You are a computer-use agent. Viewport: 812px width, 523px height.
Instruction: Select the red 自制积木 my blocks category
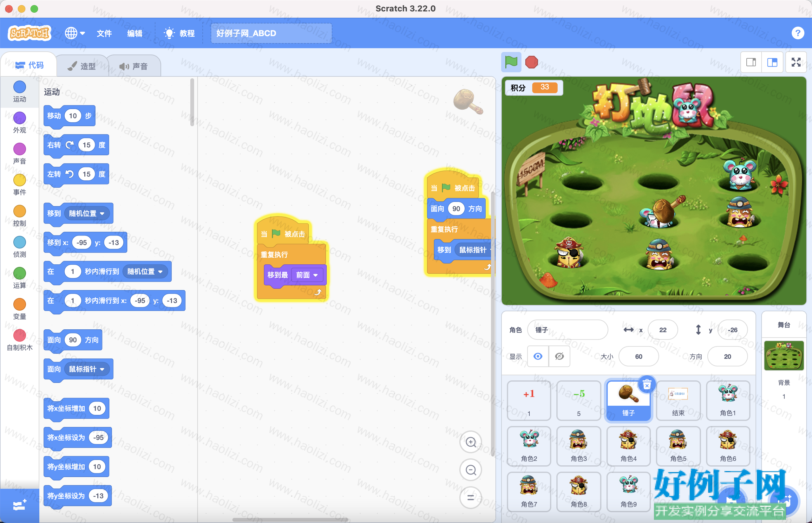click(x=19, y=340)
